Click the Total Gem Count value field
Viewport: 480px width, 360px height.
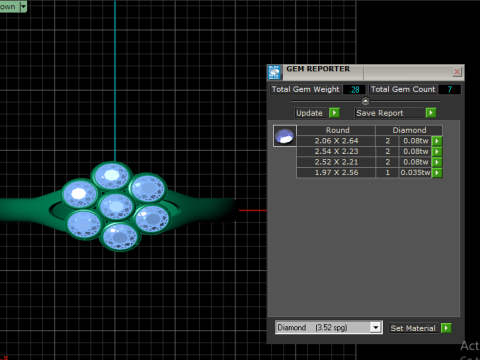450,90
